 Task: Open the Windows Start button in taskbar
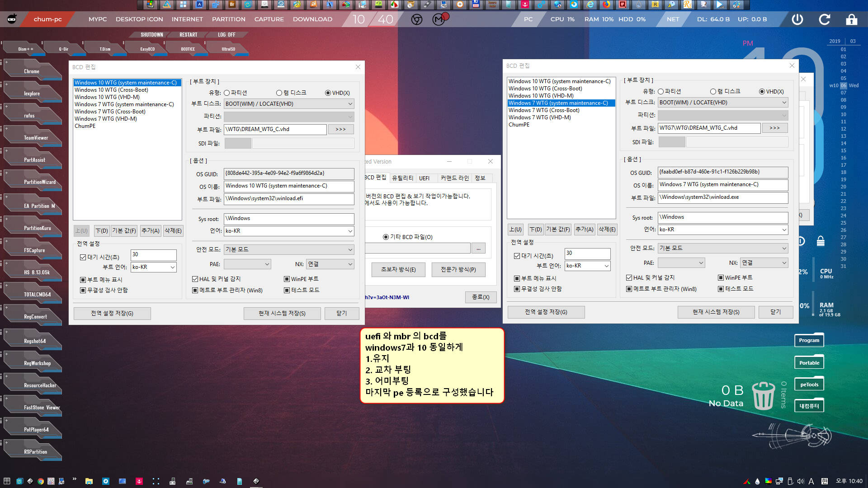point(7,481)
